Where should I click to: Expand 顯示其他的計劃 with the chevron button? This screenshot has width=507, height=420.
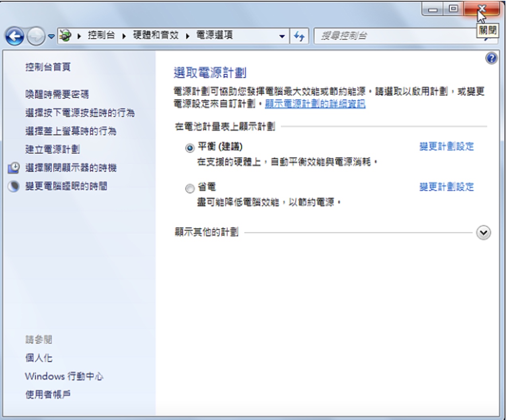click(484, 233)
